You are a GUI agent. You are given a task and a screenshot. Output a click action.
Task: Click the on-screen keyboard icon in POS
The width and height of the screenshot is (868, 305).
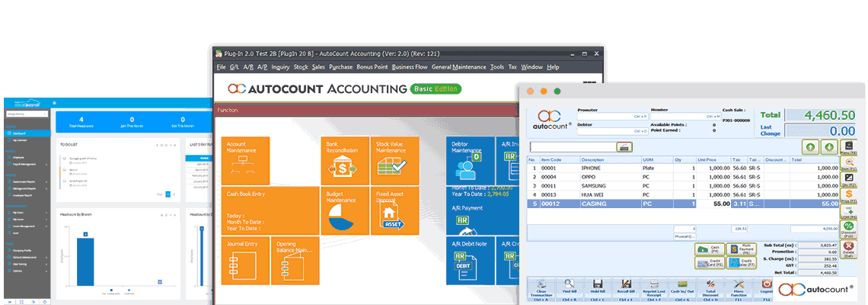[624, 147]
